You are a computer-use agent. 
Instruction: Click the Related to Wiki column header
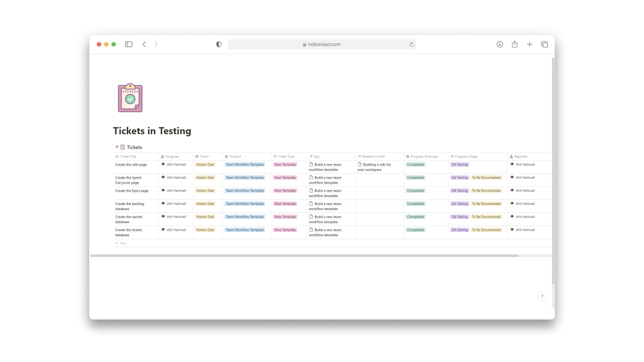click(373, 156)
